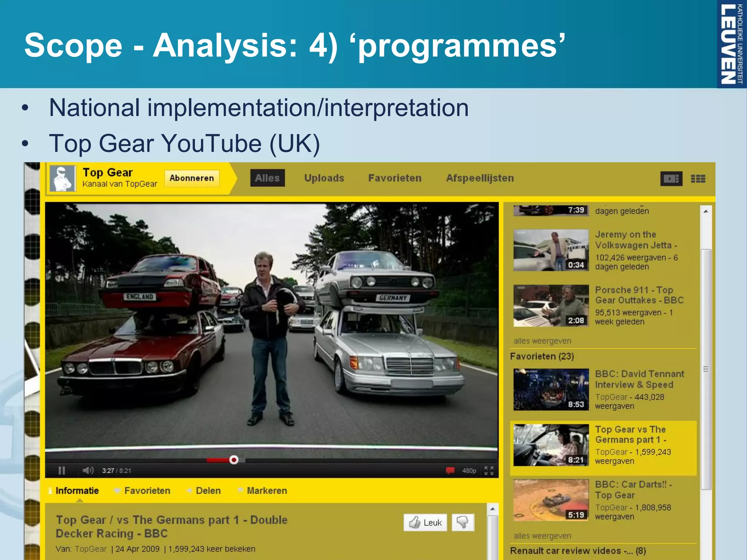Click the 3:27 / 8:21 time display

pos(116,471)
